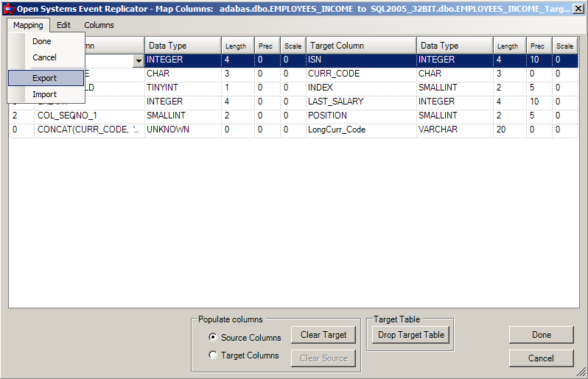Click the source Data Type column header

(183, 46)
